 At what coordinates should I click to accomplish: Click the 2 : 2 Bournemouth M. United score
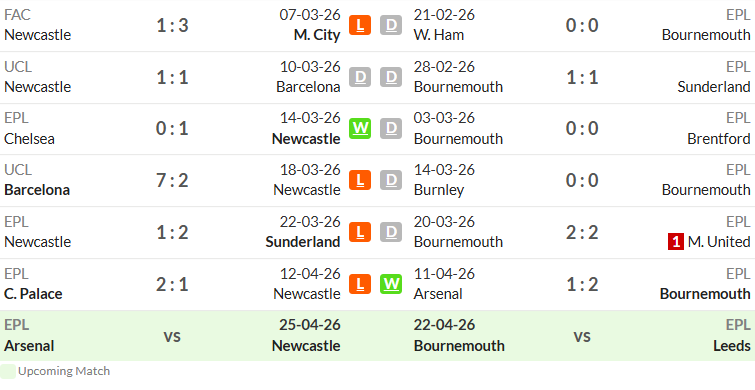coord(582,232)
